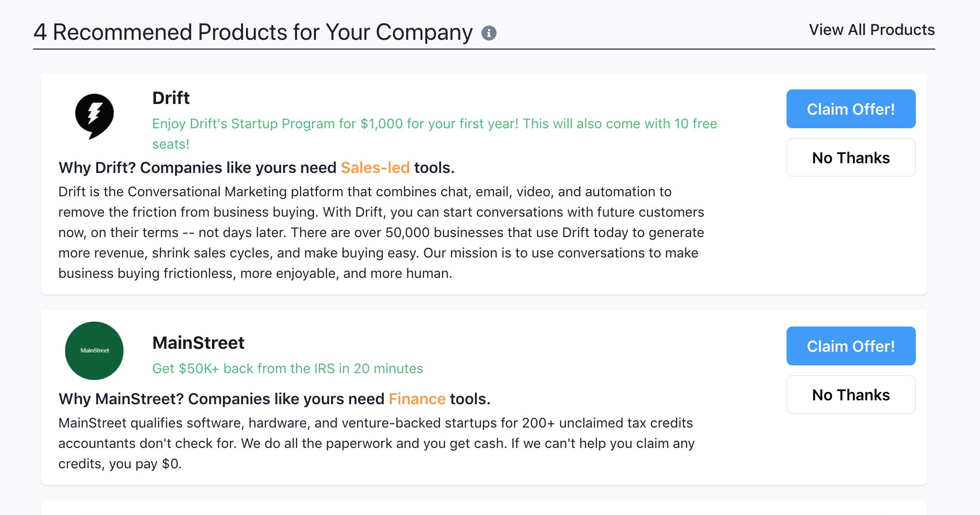Open the View All Products link

pyautogui.click(x=872, y=30)
